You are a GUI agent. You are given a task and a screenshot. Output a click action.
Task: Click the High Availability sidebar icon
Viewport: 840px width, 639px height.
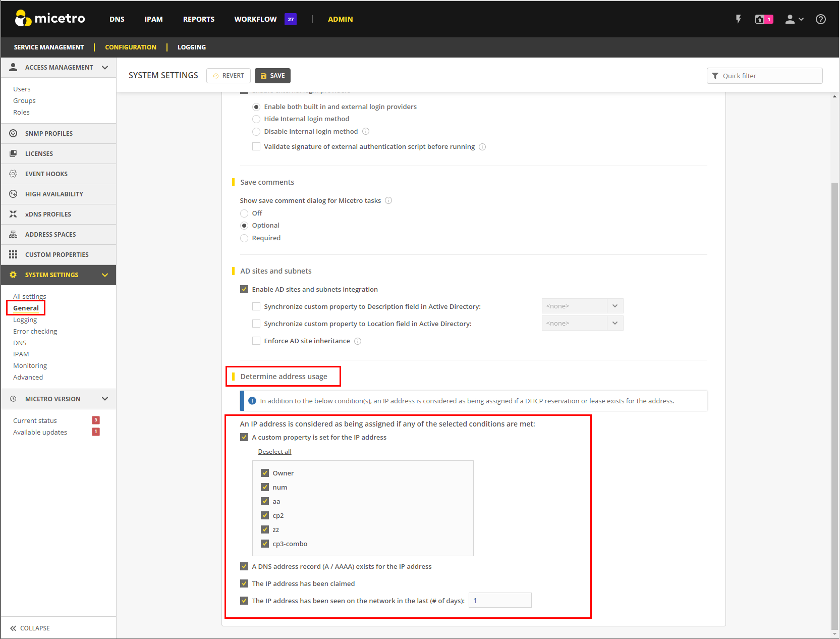[13, 194]
